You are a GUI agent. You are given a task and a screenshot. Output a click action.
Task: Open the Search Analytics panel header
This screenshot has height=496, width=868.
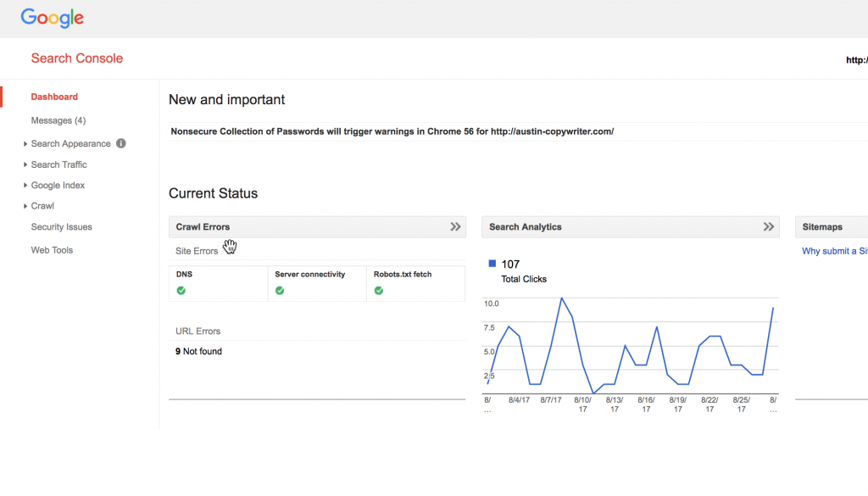(x=631, y=227)
